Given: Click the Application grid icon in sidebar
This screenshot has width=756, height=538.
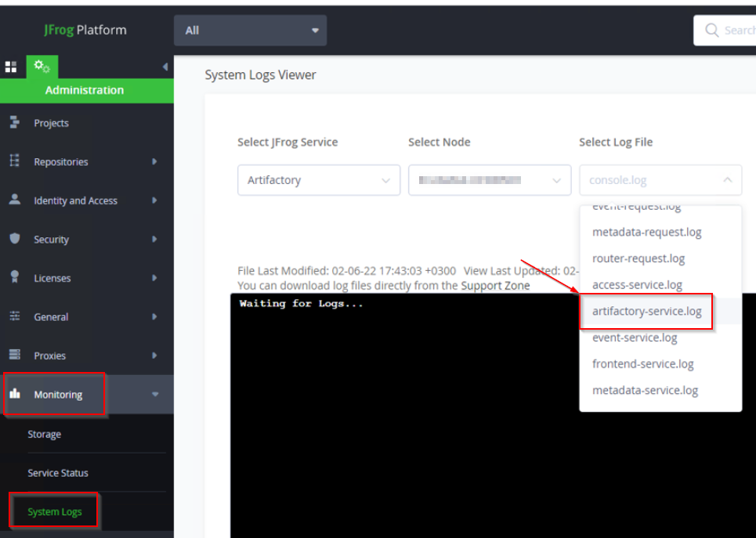Looking at the screenshot, I should click(x=11, y=67).
